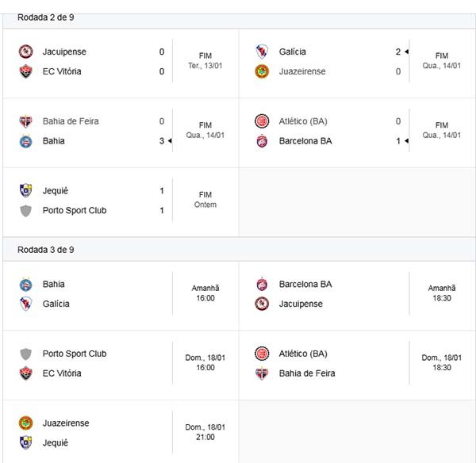The height and width of the screenshot is (463, 476).
Task: Select Jacuipense name in the Rodada 3 fixture
Action: click(301, 304)
